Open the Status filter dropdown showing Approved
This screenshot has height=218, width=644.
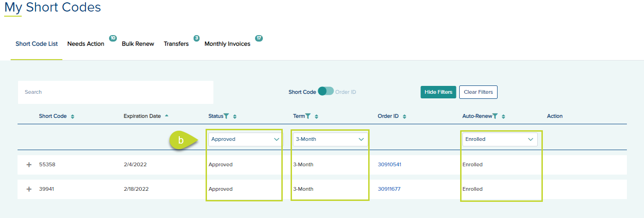(x=244, y=139)
